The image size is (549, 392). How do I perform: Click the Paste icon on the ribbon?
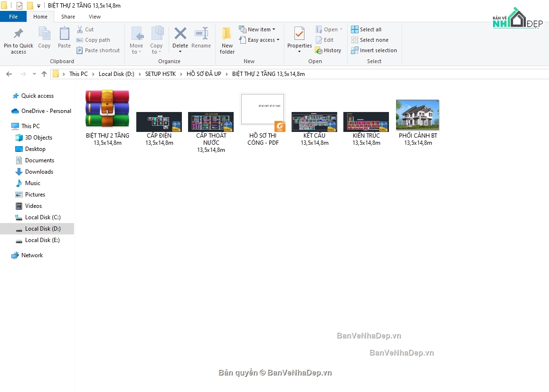(x=64, y=38)
